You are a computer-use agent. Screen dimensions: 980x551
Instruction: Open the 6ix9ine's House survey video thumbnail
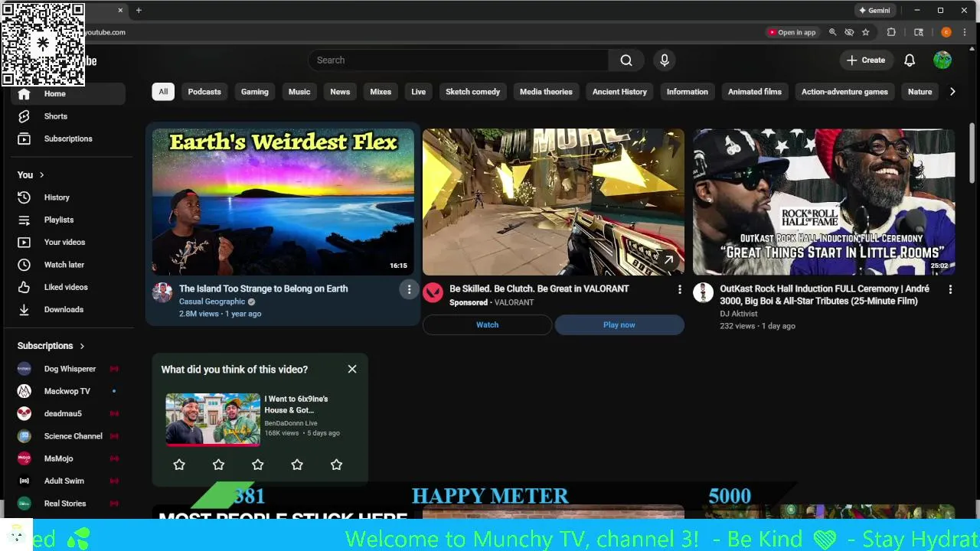pyautogui.click(x=213, y=419)
